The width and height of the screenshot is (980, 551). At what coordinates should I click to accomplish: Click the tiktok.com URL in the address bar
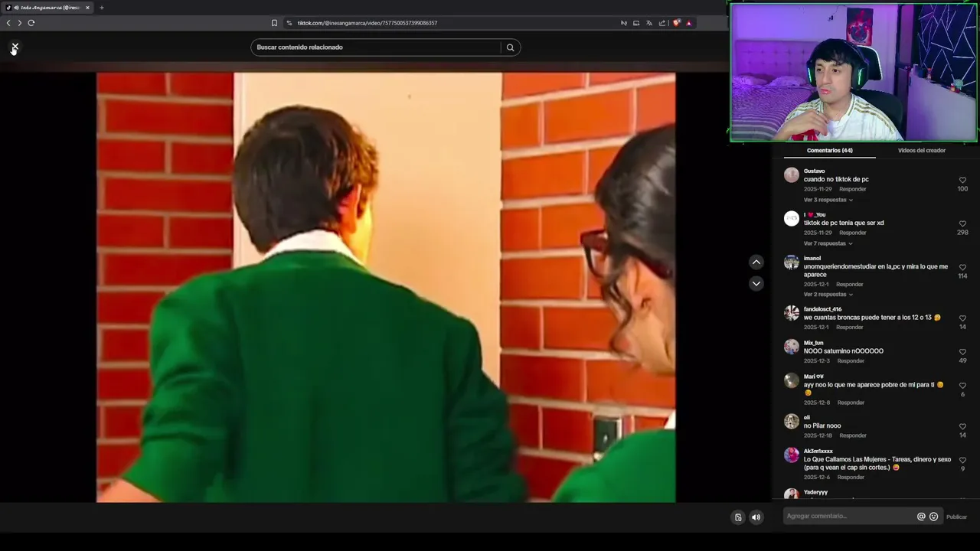(367, 23)
